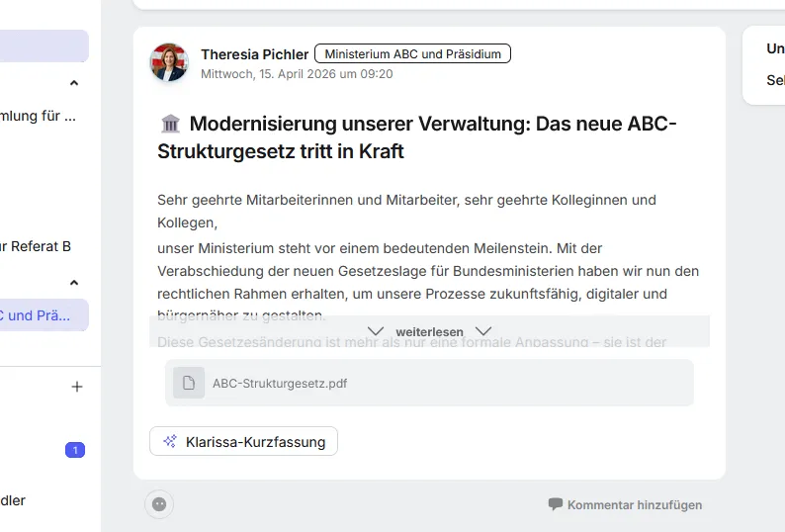The height and width of the screenshot is (532, 785).
Task: Open the emoji reaction smiley button
Action: (159, 504)
